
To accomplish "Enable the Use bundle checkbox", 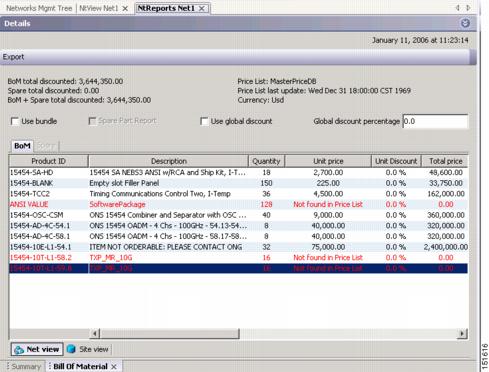I will coord(15,121).
